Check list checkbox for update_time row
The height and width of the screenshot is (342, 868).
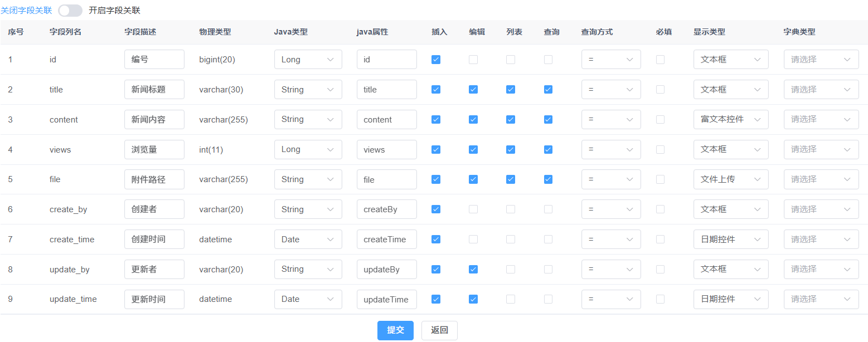511,299
